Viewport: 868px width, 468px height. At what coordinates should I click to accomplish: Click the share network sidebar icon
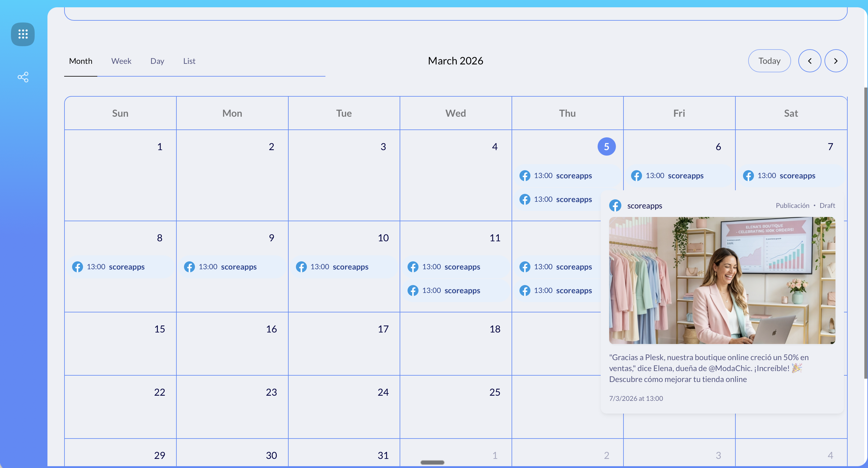tap(23, 77)
